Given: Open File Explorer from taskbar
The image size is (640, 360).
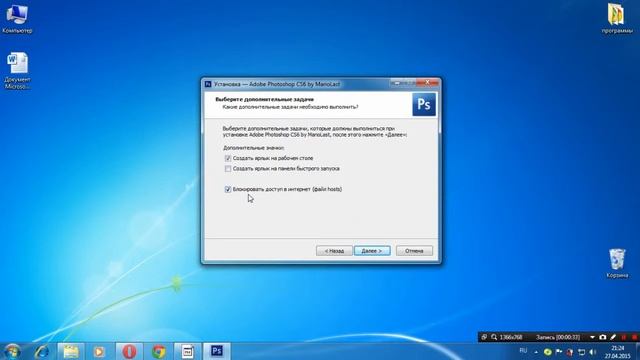Looking at the screenshot, I should (x=71, y=351).
